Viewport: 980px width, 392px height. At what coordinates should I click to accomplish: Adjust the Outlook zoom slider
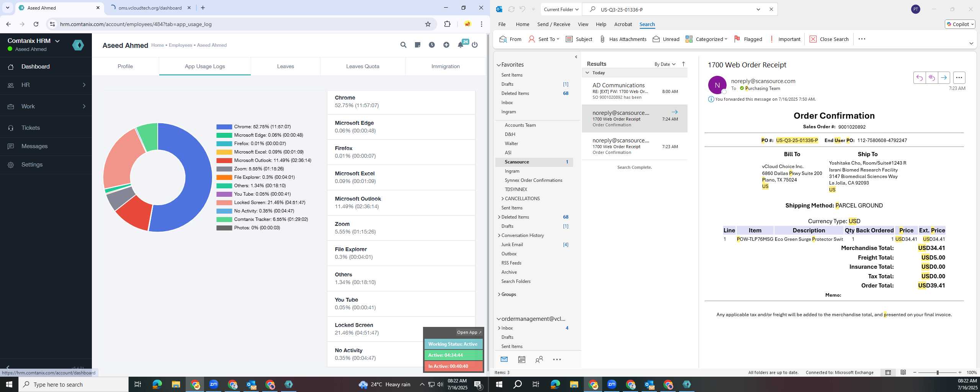point(937,372)
